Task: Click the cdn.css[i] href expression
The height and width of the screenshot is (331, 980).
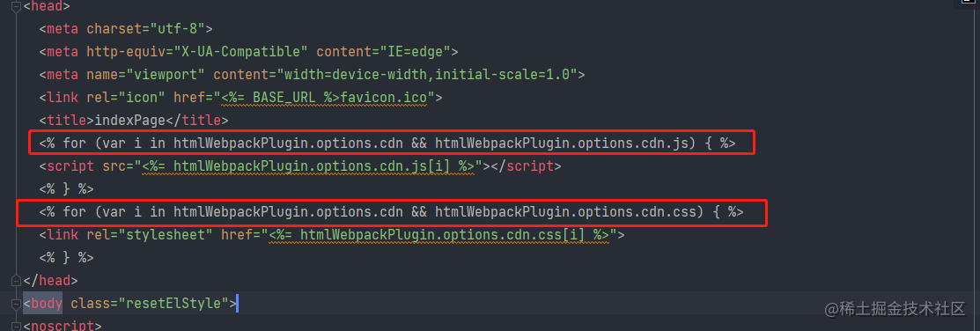Action: pyautogui.click(x=439, y=235)
